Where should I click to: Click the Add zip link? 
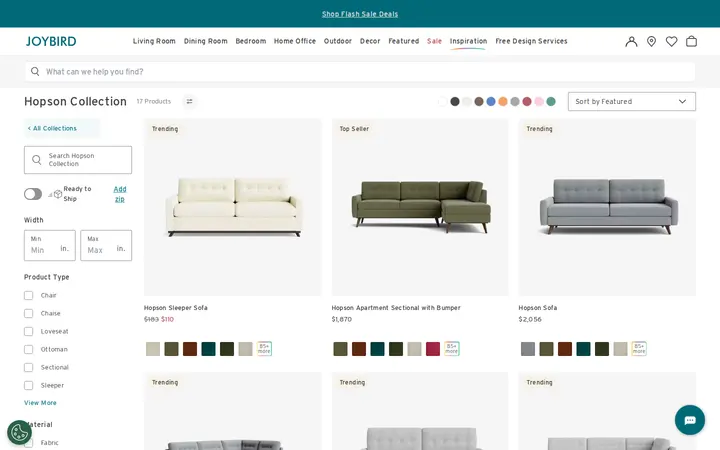[120, 194]
